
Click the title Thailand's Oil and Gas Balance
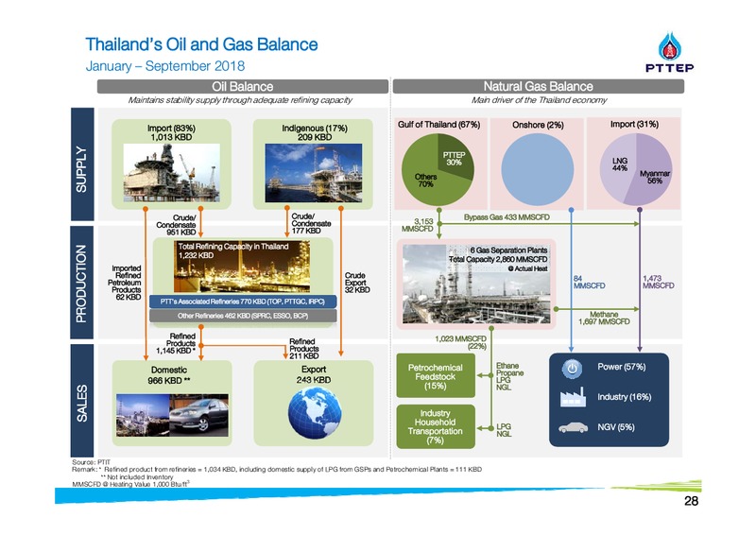click(x=201, y=44)
